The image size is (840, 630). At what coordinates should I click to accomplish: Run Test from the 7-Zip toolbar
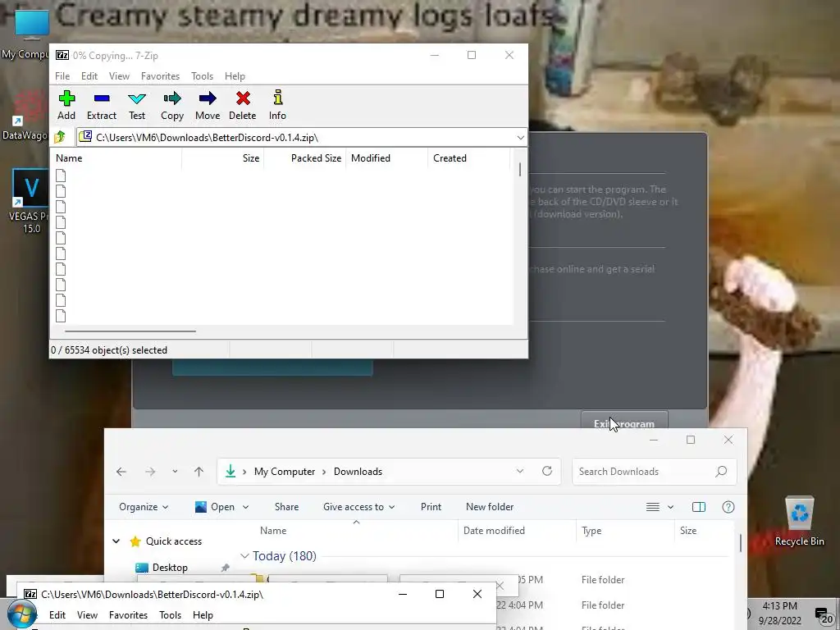click(137, 106)
